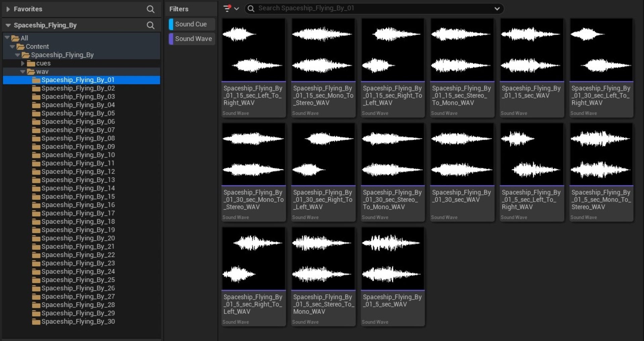Select the 01_15_sec_Left_To_Right_WAV asset thumbnail
This screenshot has height=341, width=644.
coord(254,50)
